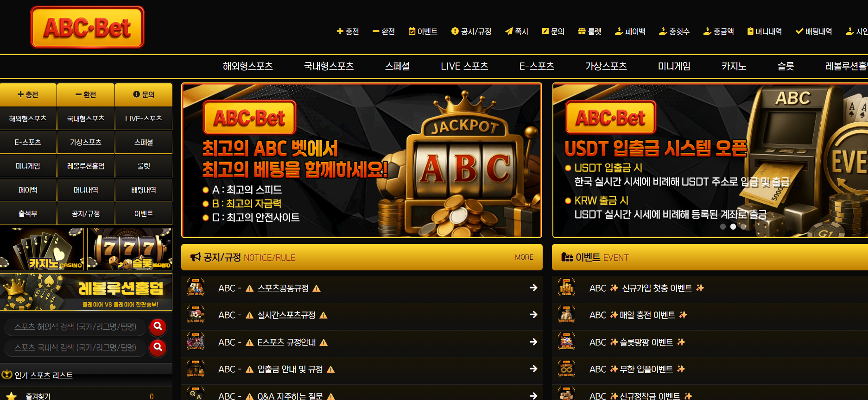The width and height of the screenshot is (868, 400).
Task: Select the middle banner carousel dot
Action: click(733, 227)
